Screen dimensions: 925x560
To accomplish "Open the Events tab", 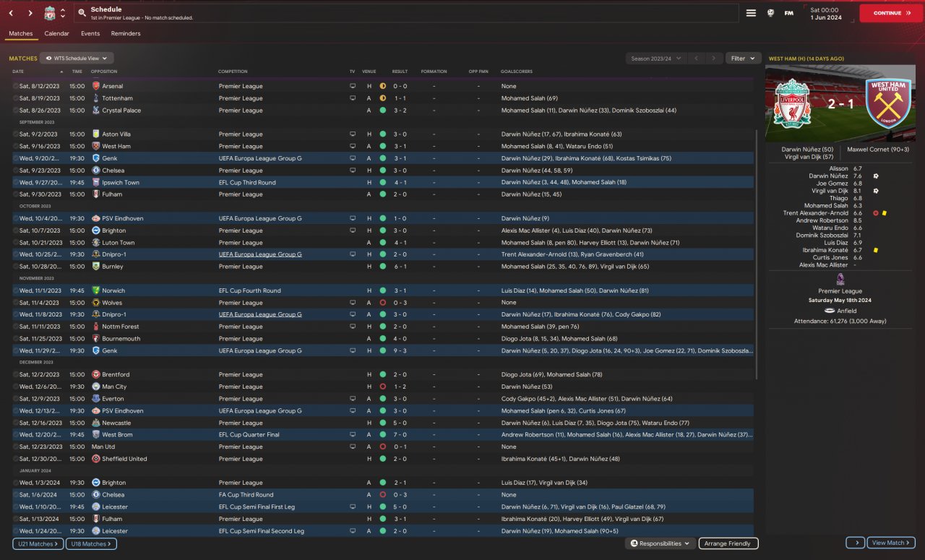I will 90,33.
